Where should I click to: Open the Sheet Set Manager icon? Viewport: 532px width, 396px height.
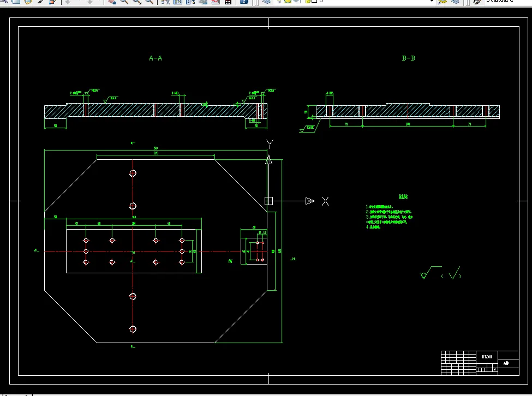pos(203,1)
